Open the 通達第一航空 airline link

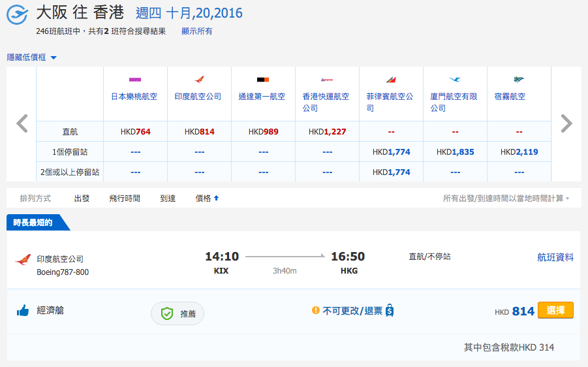262,97
